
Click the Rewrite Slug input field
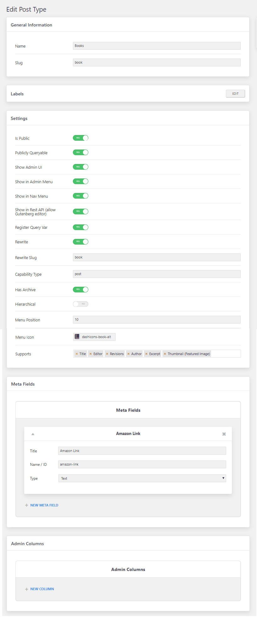[156, 257]
